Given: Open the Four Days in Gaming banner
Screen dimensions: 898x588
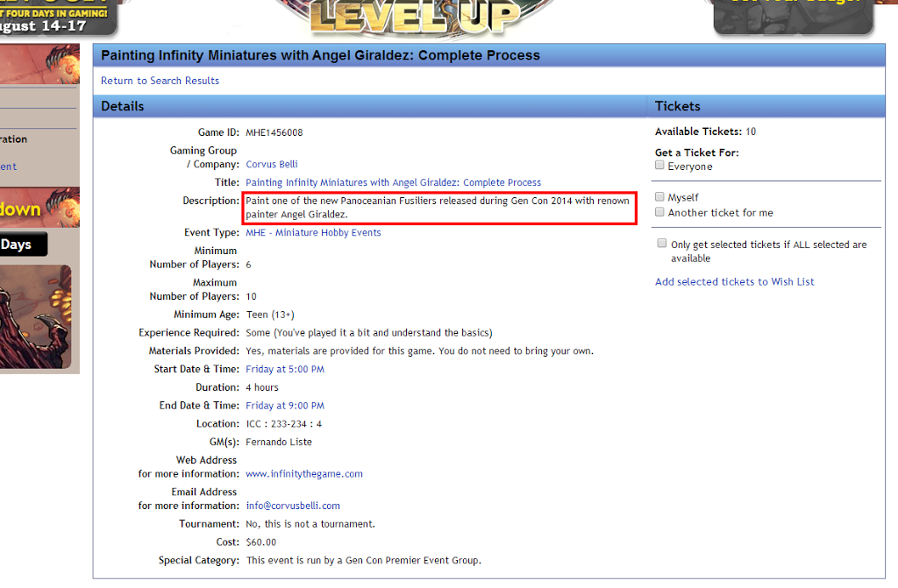Looking at the screenshot, I should coord(57,18).
